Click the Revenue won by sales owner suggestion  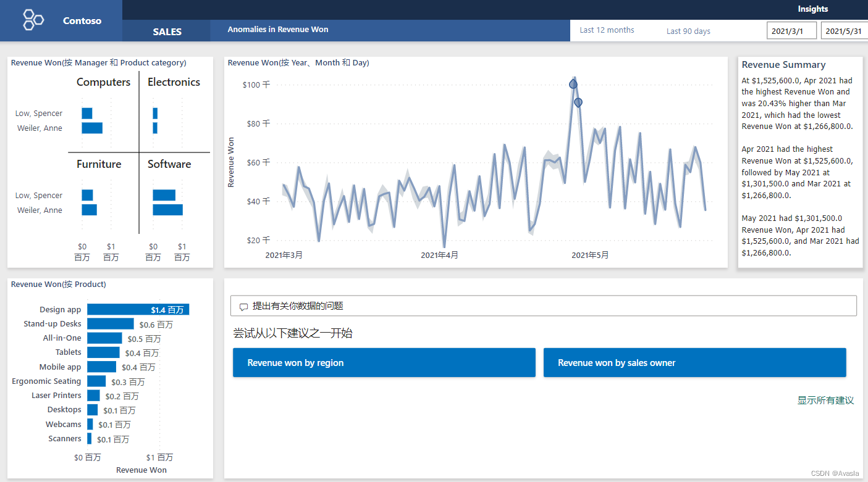695,362
